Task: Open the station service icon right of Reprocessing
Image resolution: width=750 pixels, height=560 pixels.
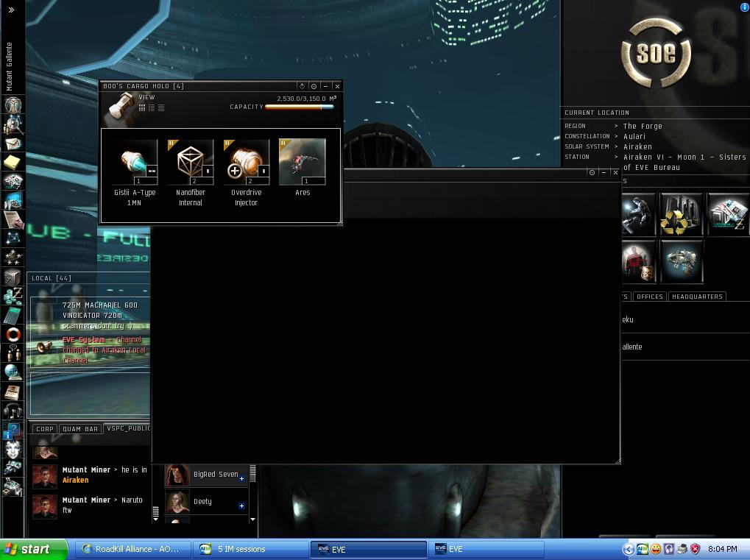Action: [x=728, y=214]
